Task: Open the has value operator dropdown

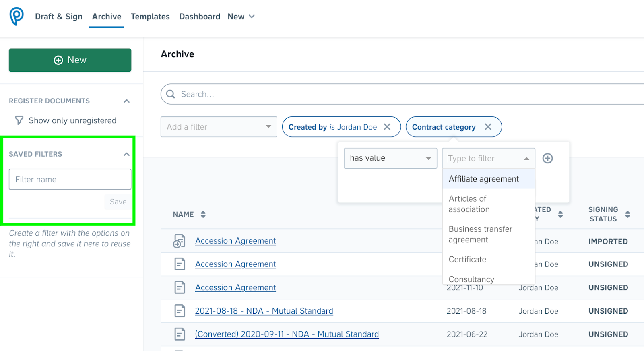Action: tap(390, 158)
